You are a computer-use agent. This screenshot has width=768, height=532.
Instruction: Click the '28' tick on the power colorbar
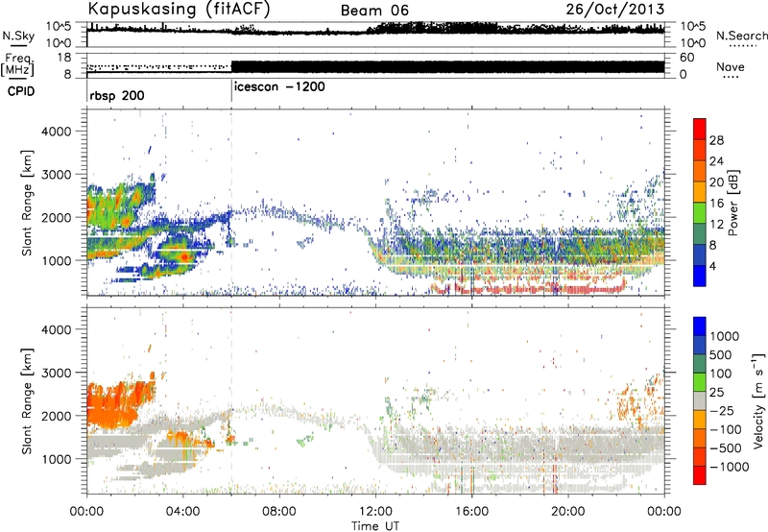[x=716, y=140]
